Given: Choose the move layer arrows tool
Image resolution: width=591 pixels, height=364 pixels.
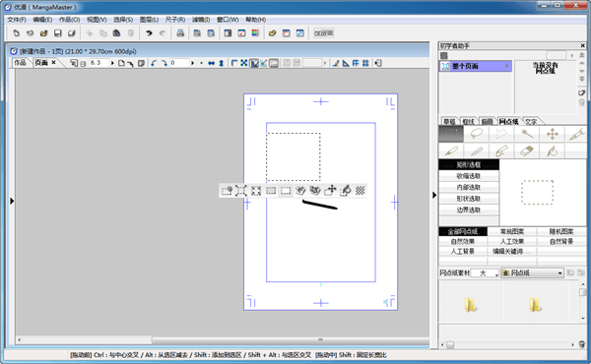Looking at the screenshot, I should click(553, 134).
